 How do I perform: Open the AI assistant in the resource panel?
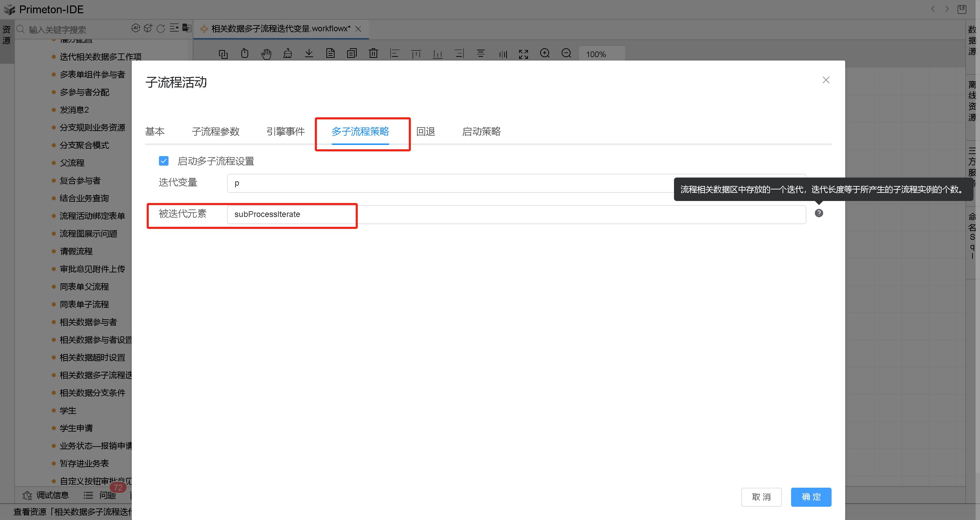(x=136, y=28)
